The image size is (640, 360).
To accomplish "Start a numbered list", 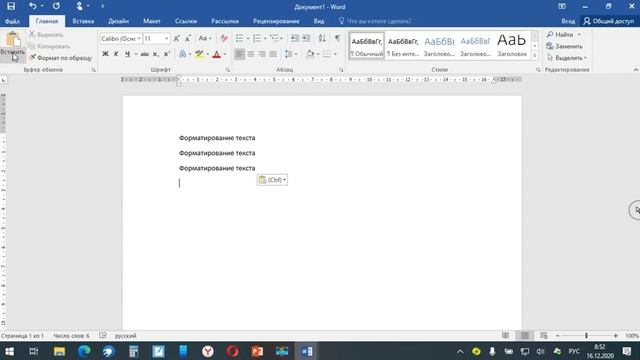I will [x=257, y=38].
